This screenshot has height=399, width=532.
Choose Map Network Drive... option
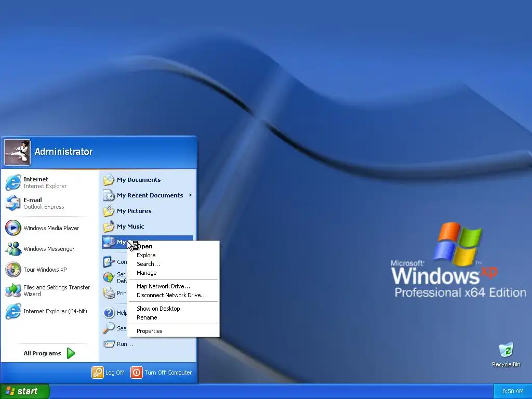174,286
